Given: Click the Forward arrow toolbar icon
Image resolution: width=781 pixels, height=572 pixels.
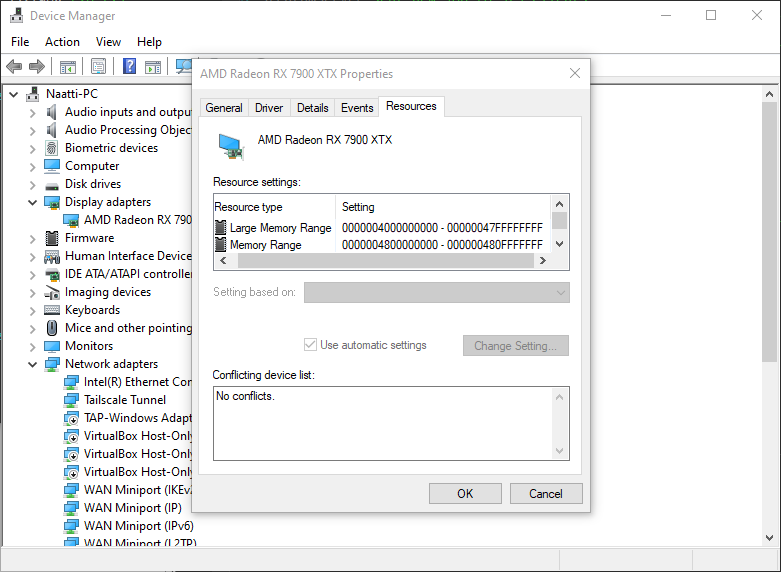Looking at the screenshot, I should coord(37,66).
